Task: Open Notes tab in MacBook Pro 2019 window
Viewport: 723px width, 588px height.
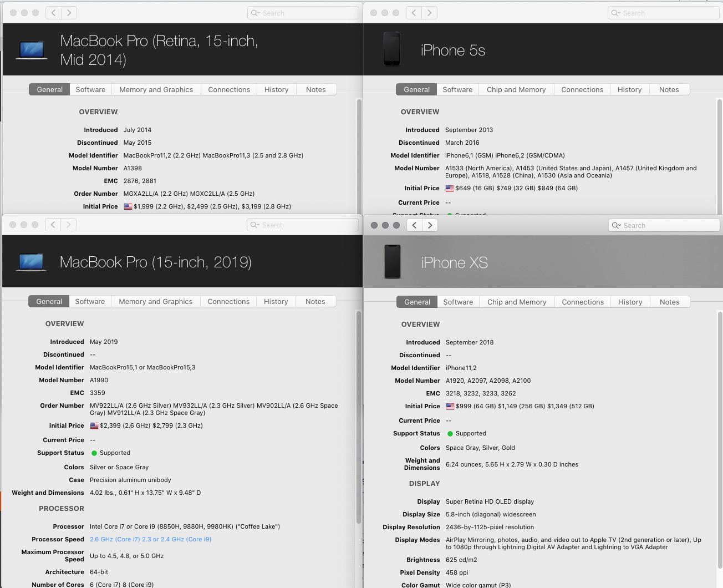Action: click(x=315, y=301)
